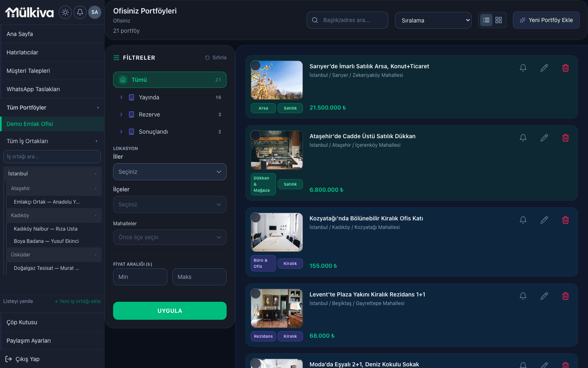Toggle the light/dark theme sun icon
The height and width of the screenshot is (368, 588).
point(65,12)
